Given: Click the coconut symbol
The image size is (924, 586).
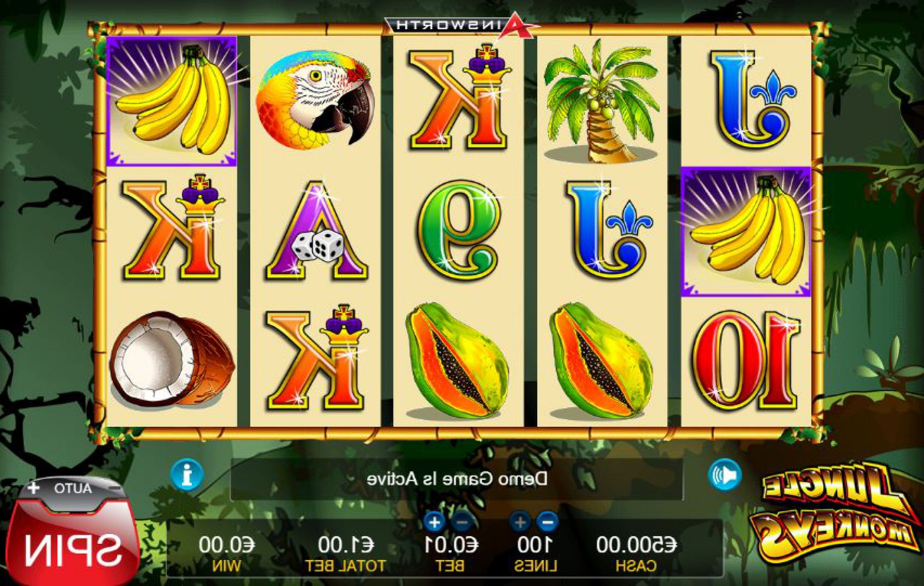Looking at the screenshot, I should (172, 359).
